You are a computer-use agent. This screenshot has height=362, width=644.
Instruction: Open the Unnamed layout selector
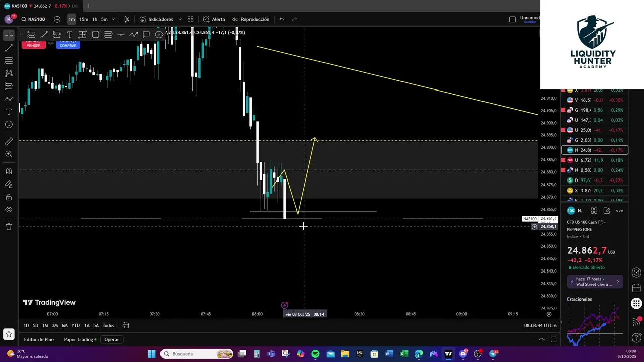click(529, 19)
